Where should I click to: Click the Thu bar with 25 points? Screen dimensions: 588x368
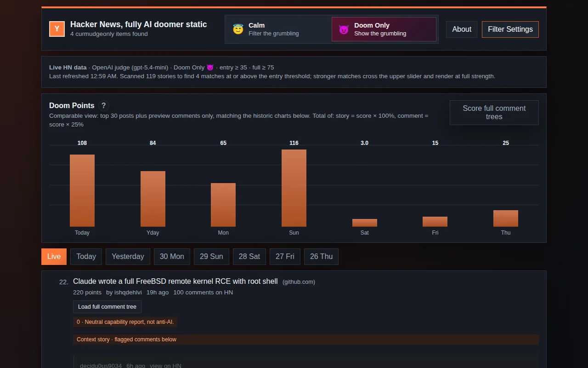click(506, 218)
